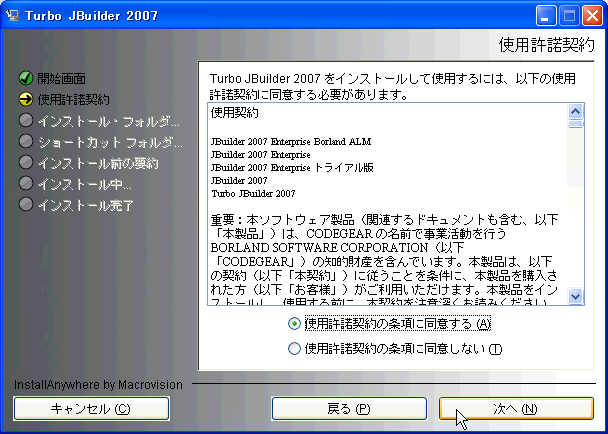Click the license text scroll up arrow
Viewport: 608px width, 434px height.
pyautogui.click(x=575, y=111)
